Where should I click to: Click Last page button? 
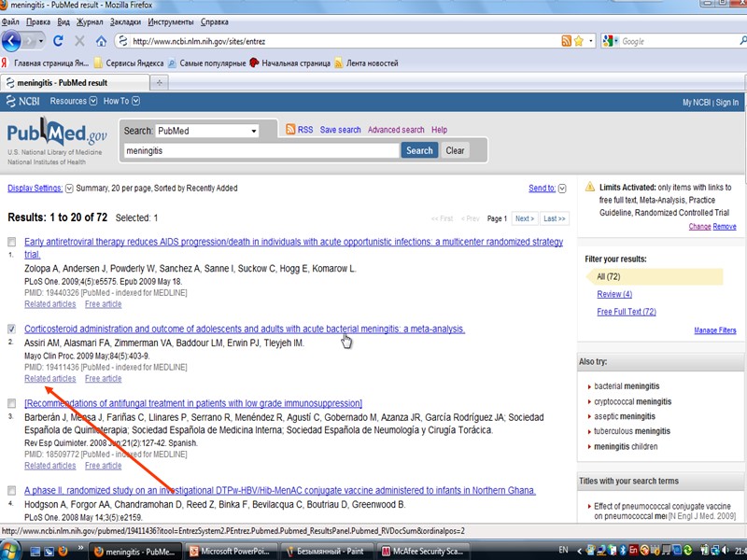click(555, 218)
